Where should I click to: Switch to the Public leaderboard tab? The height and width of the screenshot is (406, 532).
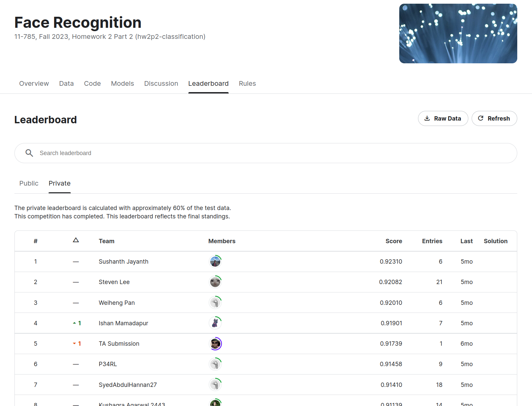click(x=29, y=183)
